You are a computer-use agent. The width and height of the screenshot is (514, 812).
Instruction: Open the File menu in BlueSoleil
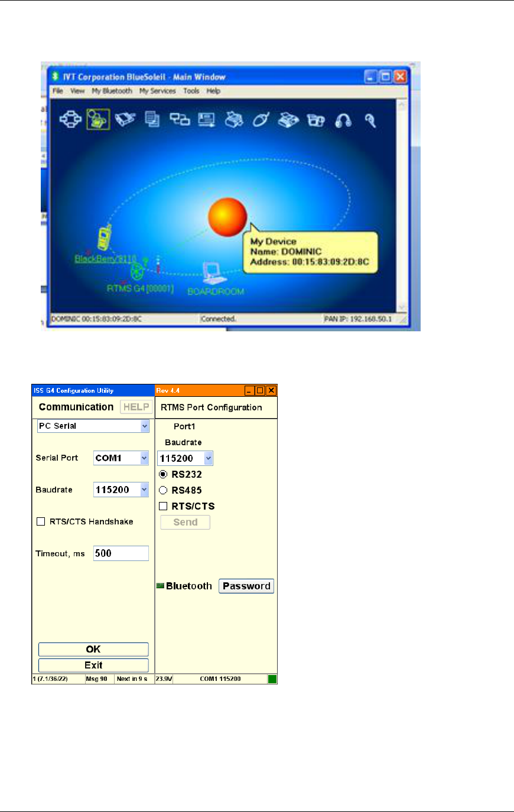(x=57, y=91)
